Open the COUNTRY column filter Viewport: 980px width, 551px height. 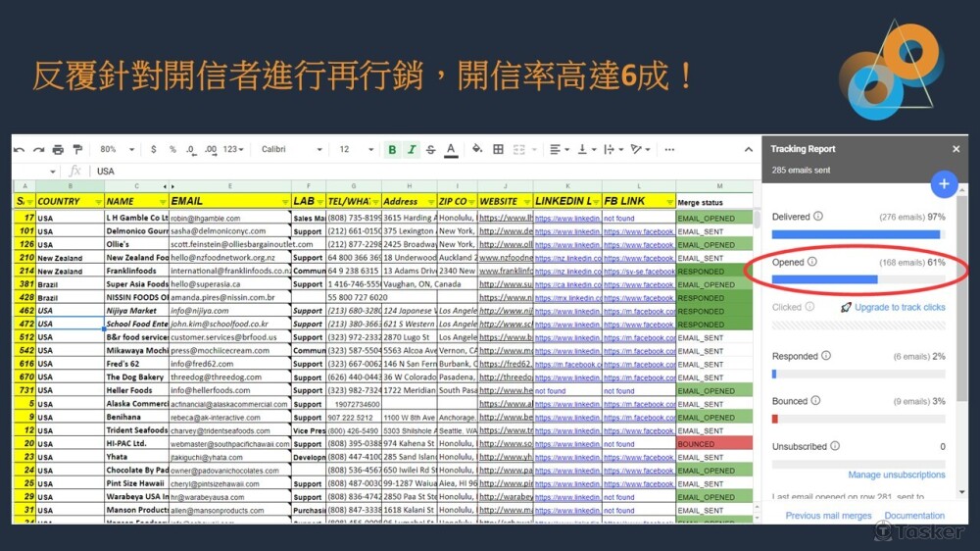pyautogui.click(x=98, y=202)
